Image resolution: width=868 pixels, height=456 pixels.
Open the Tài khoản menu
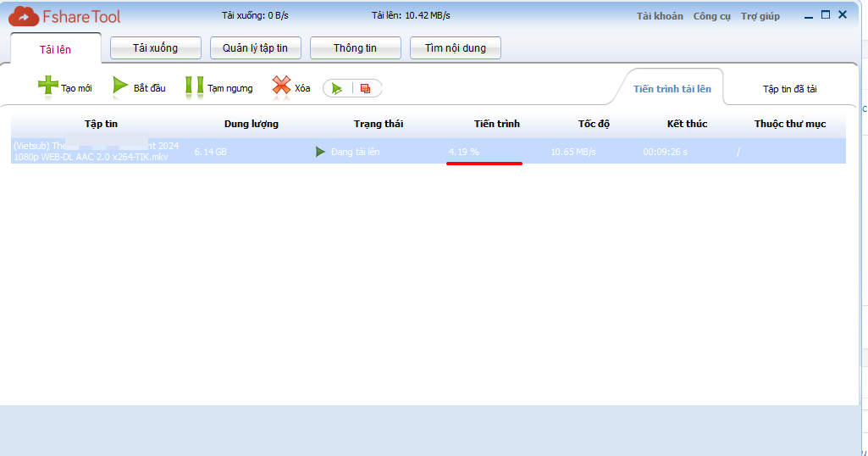pos(660,16)
